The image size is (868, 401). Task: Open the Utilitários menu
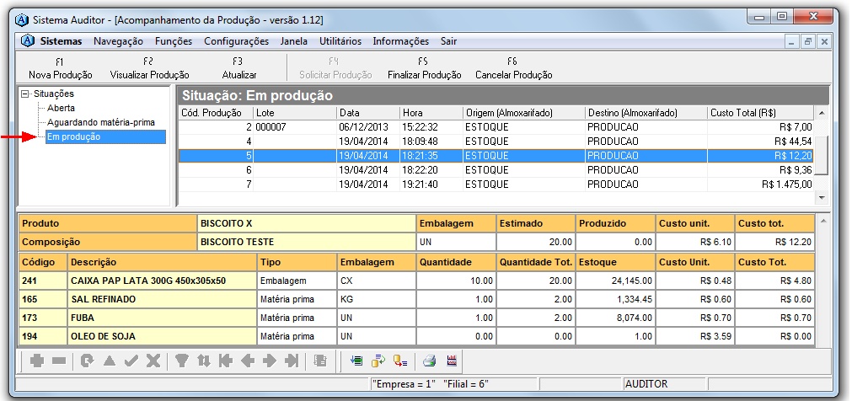coord(340,41)
